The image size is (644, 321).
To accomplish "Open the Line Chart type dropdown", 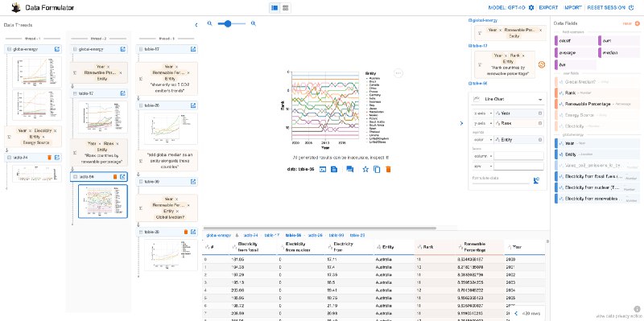I will (x=508, y=99).
